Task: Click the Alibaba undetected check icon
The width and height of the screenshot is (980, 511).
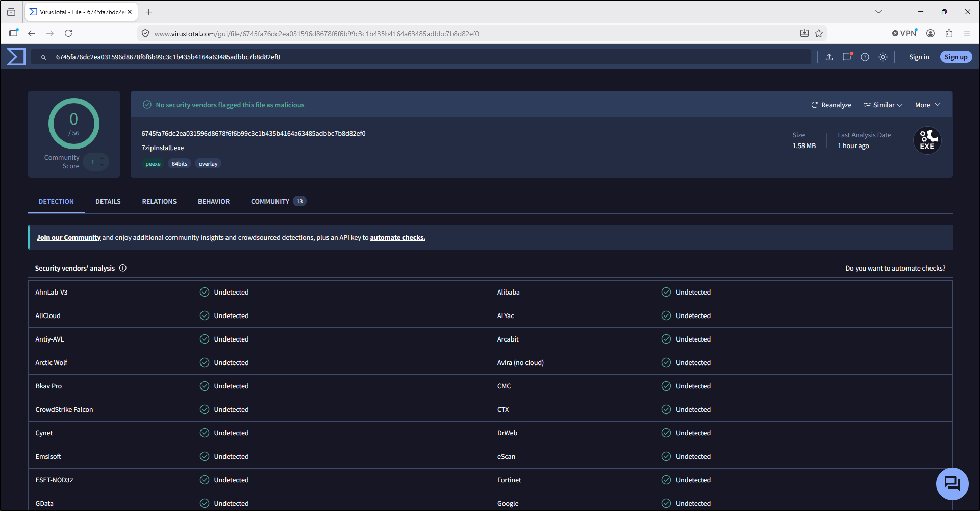Action: (666, 292)
